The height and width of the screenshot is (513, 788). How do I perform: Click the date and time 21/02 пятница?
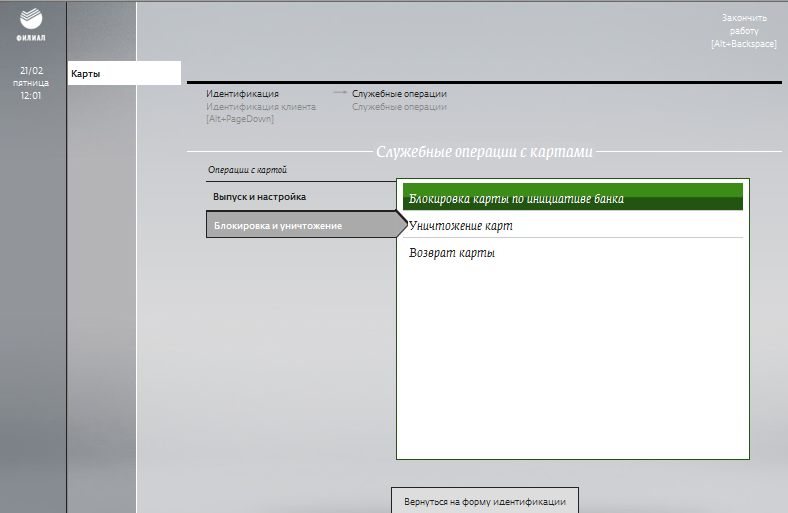click(x=31, y=83)
